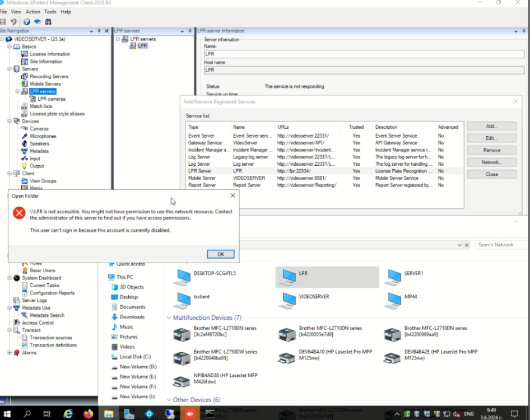The image size is (530, 420).
Task: Collapse the Client tree node
Action: (10, 174)
